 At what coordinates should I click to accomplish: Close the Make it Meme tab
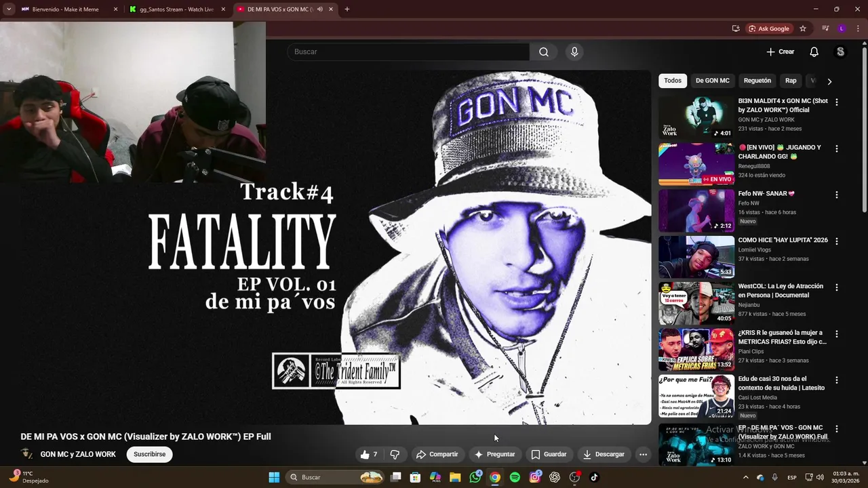click(x=115, y=9)
